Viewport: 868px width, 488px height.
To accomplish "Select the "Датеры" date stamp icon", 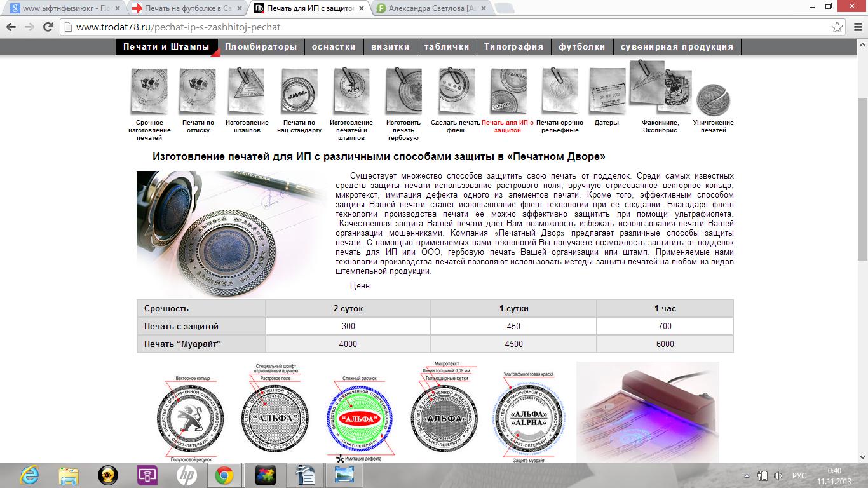I will [607, 91].
